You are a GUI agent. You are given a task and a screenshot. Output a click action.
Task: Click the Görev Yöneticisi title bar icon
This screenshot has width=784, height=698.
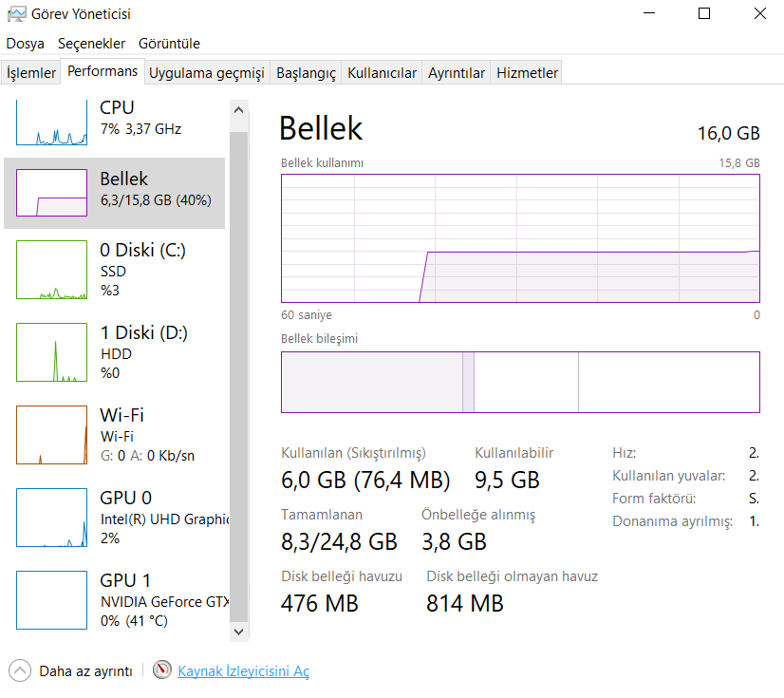16,14
